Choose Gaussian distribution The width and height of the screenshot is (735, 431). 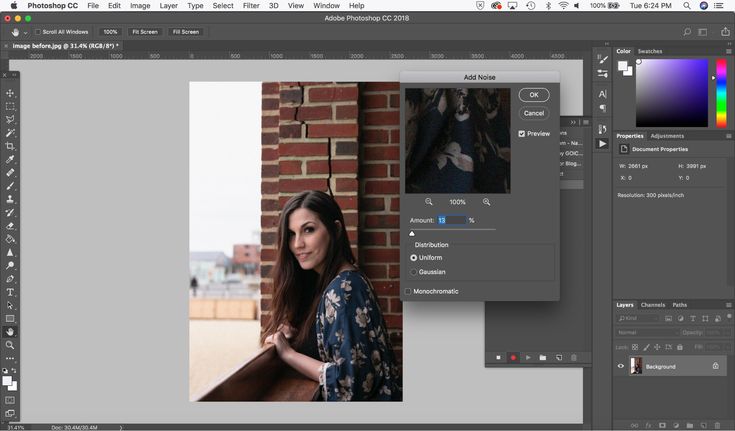tap(414, 271)
